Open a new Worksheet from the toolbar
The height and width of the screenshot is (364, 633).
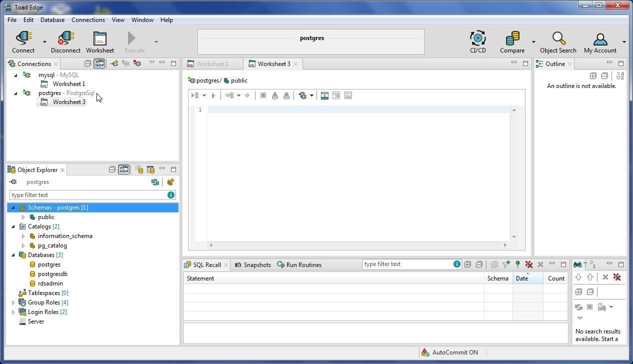click(x=100, y=42)
